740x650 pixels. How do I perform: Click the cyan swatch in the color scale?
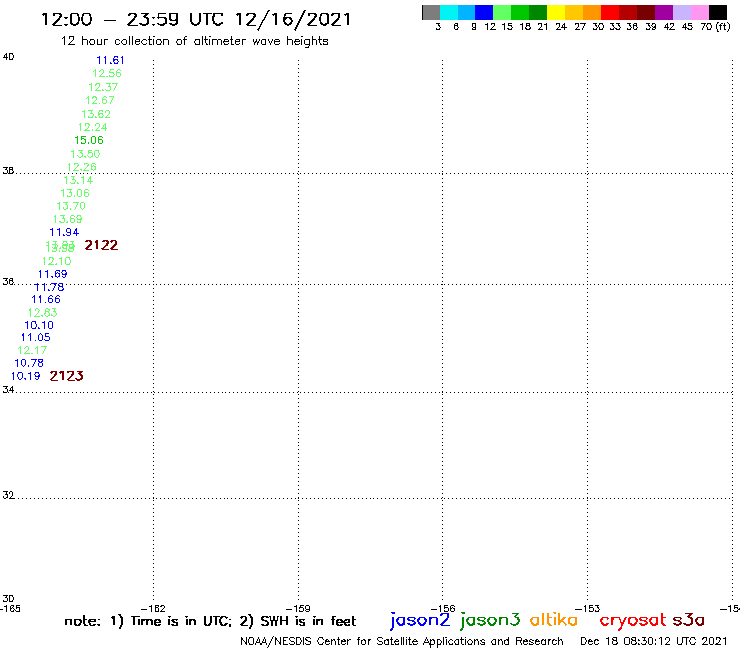pos(449,12)
